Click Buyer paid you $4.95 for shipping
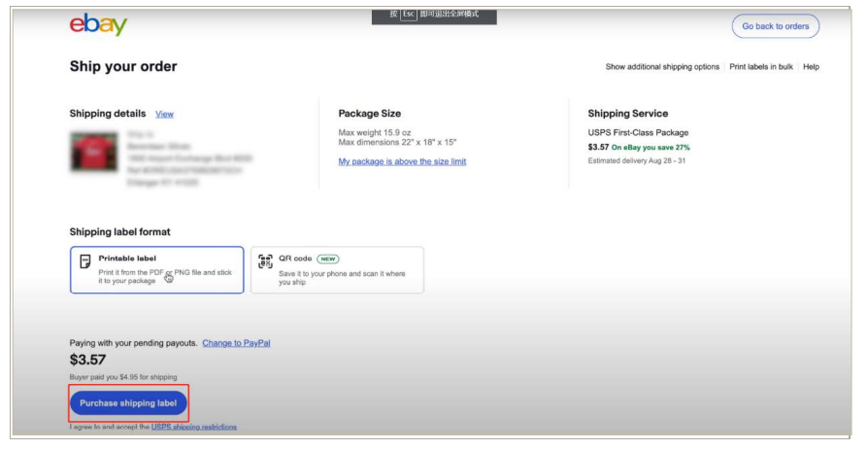The image size is (868, 450). [x=123, y=377]
